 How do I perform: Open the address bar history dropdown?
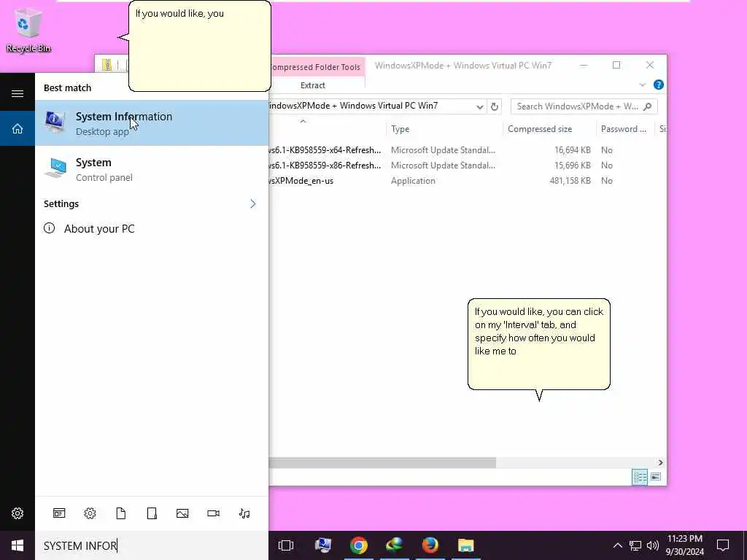pyautogui.click(x=480, y=106)
